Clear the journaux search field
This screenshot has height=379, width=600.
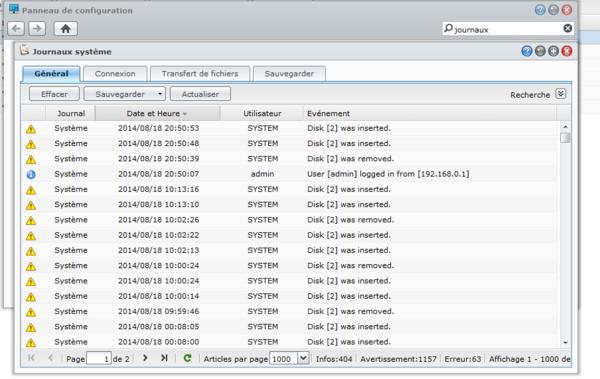coord(568,28)
